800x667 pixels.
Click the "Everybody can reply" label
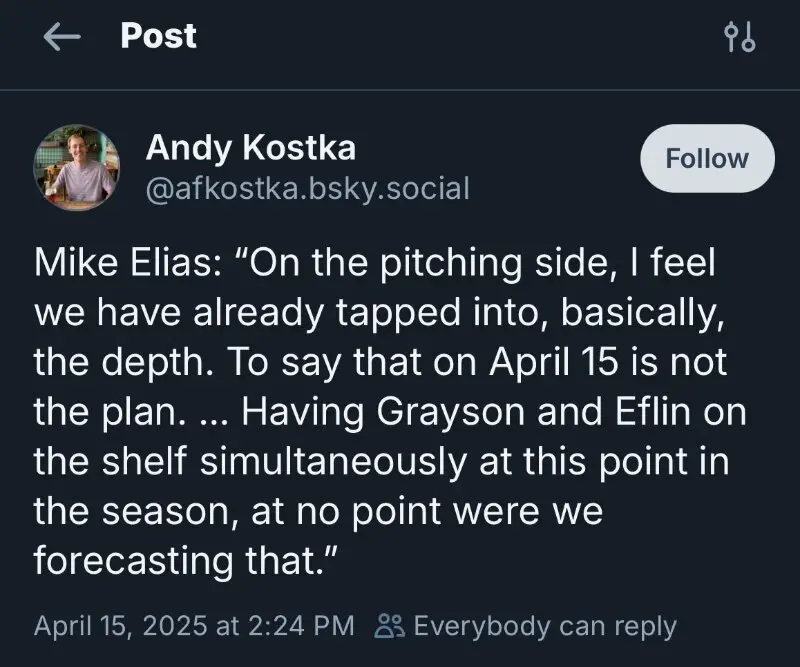(544, 627)
